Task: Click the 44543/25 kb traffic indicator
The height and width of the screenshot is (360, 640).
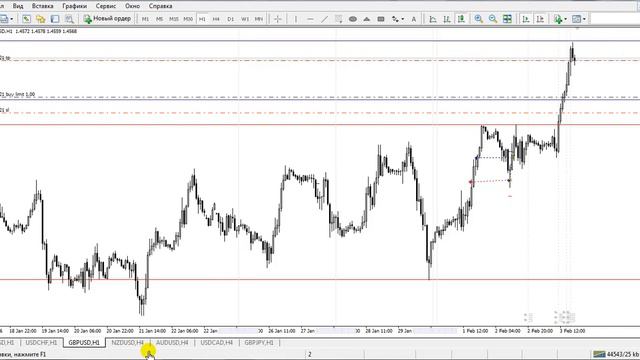Action: click(x=623, y=354)
